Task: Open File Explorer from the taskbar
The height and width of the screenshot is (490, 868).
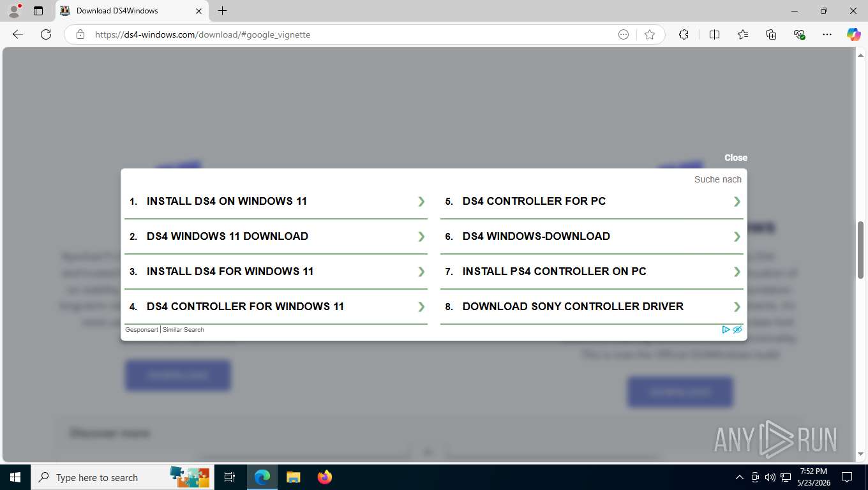Action: (293, 477)
